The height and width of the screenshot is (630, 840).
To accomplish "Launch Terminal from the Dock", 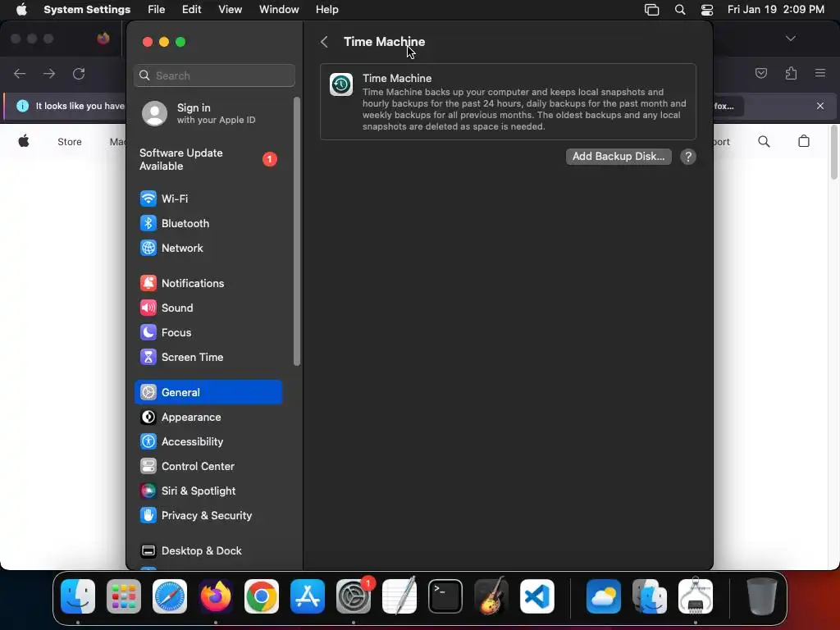I will click(445, 596).
